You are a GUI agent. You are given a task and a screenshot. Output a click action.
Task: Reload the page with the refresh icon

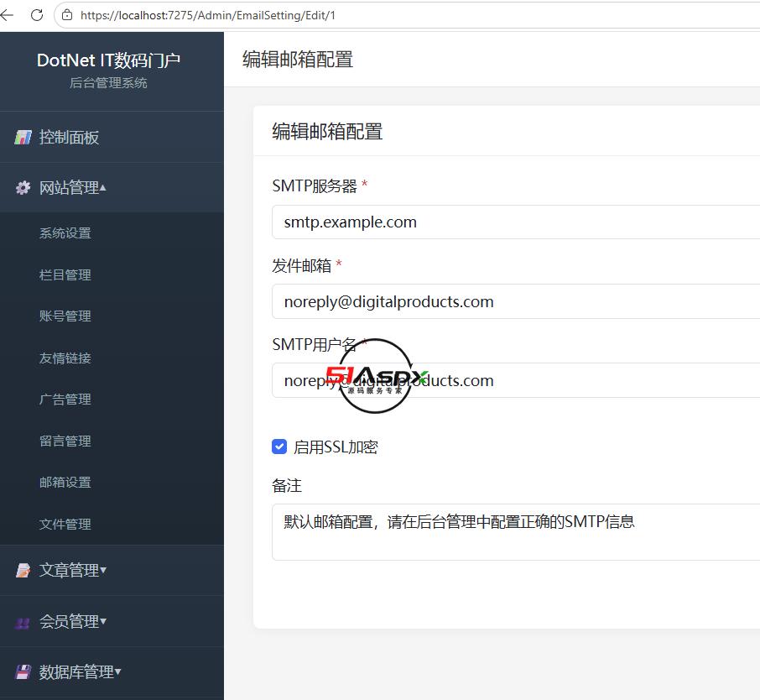37,15
